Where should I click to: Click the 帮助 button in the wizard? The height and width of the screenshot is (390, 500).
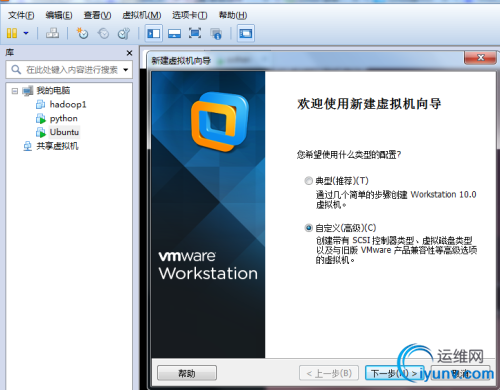tap(187, 373)
